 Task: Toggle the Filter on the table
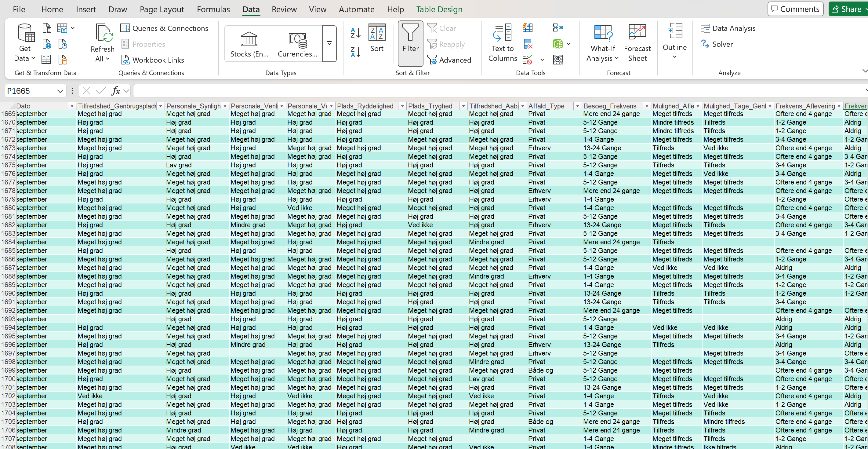pyautogui.click(x=410, y=43)
